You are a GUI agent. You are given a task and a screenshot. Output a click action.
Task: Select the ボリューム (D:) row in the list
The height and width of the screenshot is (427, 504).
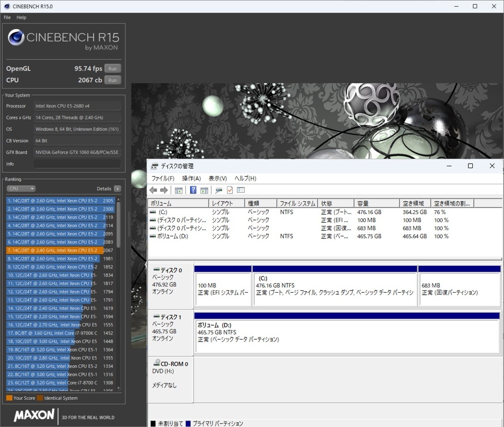coord(311,236)
